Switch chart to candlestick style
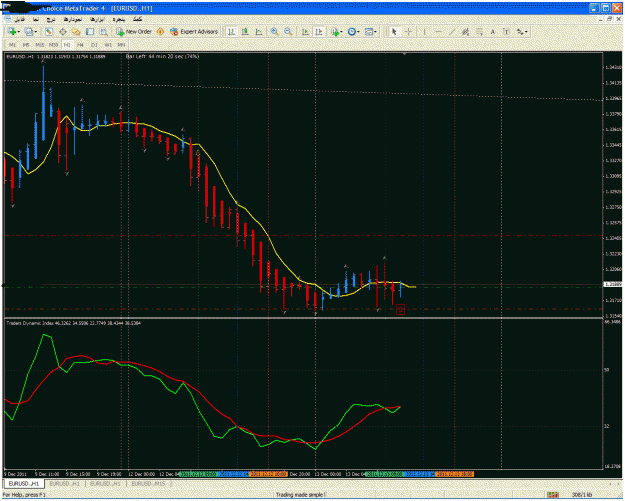This screenshot has height=501, width=625. point(245,32)
